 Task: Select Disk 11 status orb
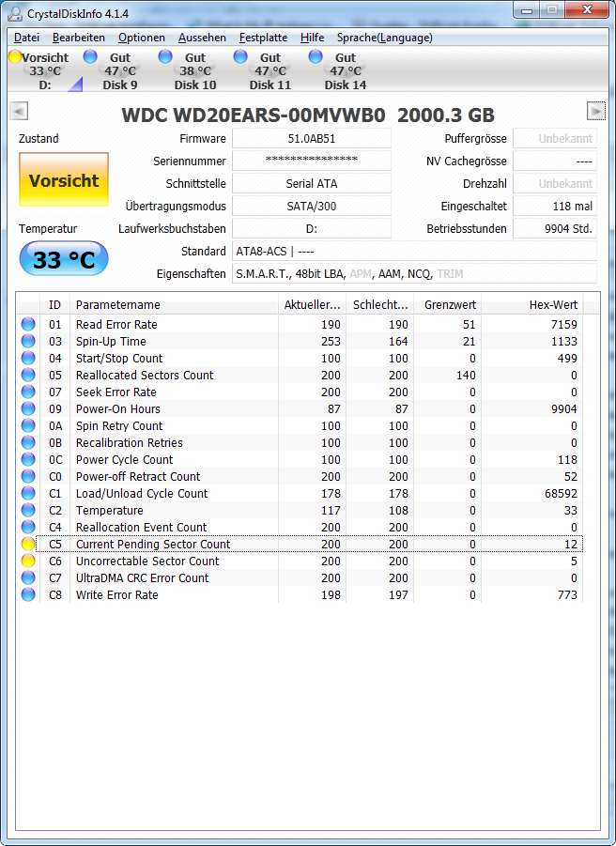(x=240, y=56)
